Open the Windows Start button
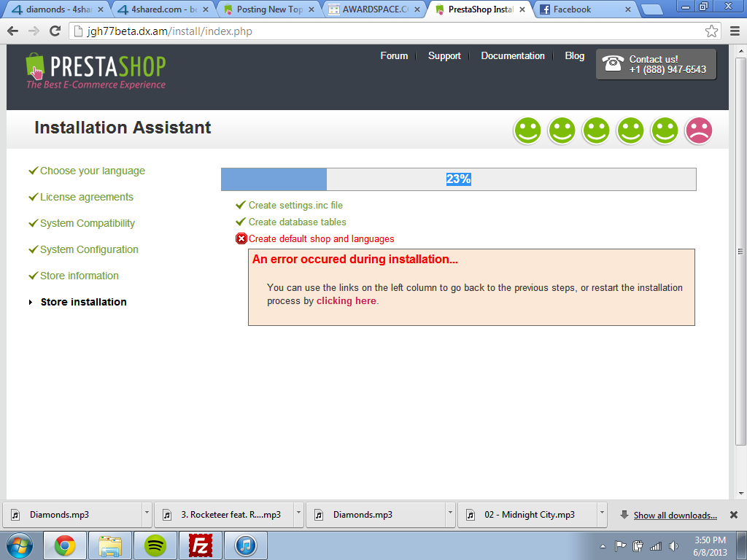 (20, 545)
